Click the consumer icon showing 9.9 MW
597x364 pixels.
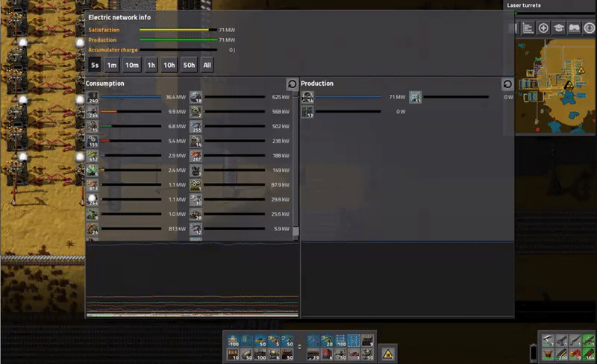click(x=92, y=112)
